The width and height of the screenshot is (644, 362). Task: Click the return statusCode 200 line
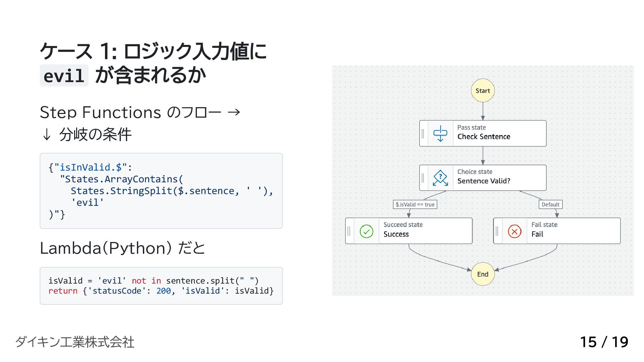(x=161, y=291)
